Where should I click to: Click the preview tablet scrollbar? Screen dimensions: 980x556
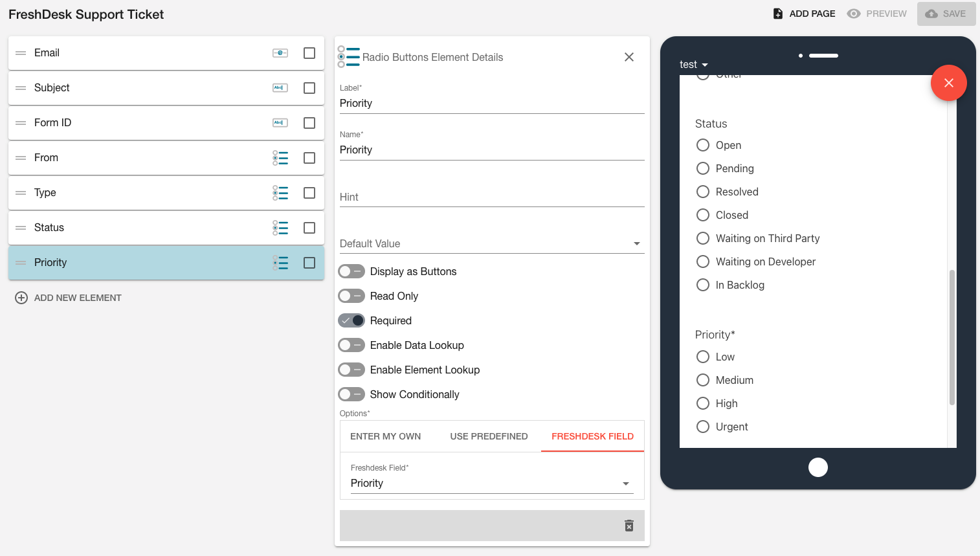[952, 337]
